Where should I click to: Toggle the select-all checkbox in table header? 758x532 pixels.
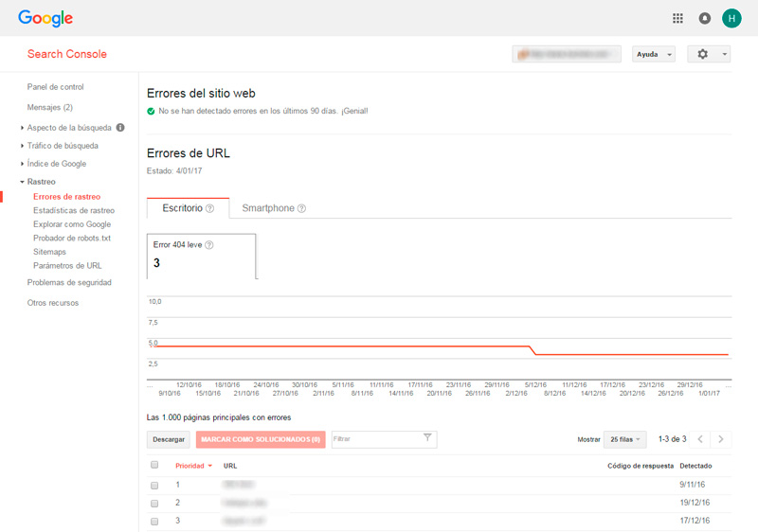[x=154, y=466]
